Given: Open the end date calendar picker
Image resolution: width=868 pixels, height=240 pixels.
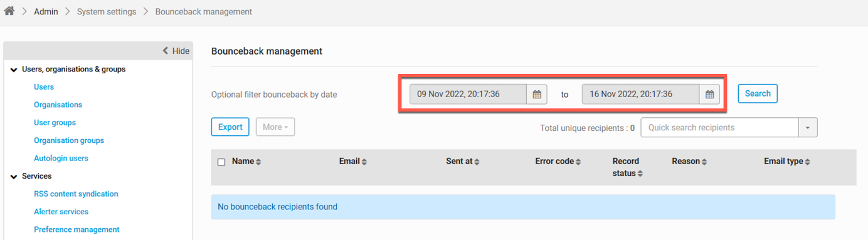Looking at the screenshot, I should pyautogui.click(x=709, y=95).
